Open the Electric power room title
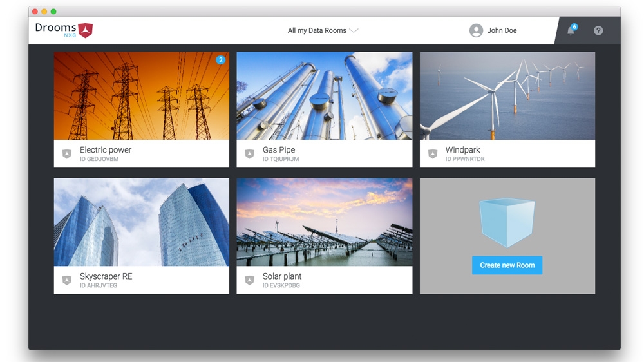The height and width of the screenshot is (362, 644). [x=106, y=150]
